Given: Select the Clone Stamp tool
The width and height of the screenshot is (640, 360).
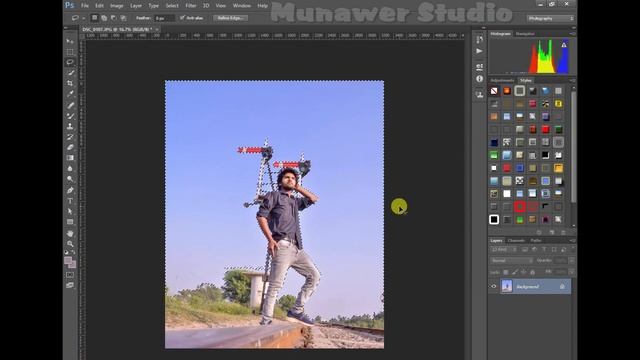Looking at the screenshot, I should coord(70,126).
